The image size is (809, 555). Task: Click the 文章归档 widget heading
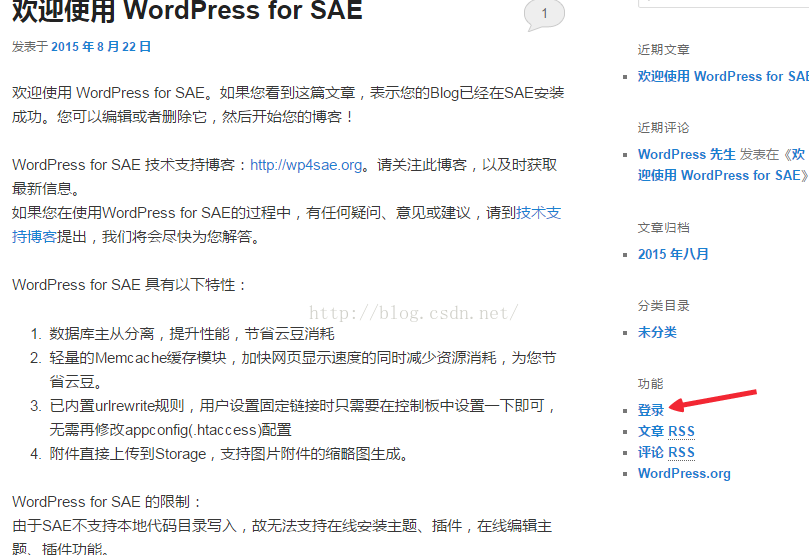664,227
